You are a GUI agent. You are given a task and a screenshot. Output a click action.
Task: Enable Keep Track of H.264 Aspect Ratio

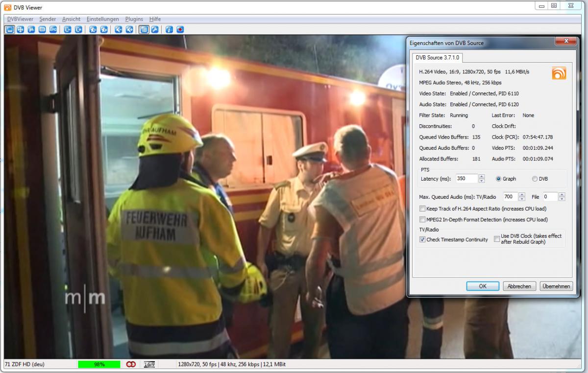[422, 209]
